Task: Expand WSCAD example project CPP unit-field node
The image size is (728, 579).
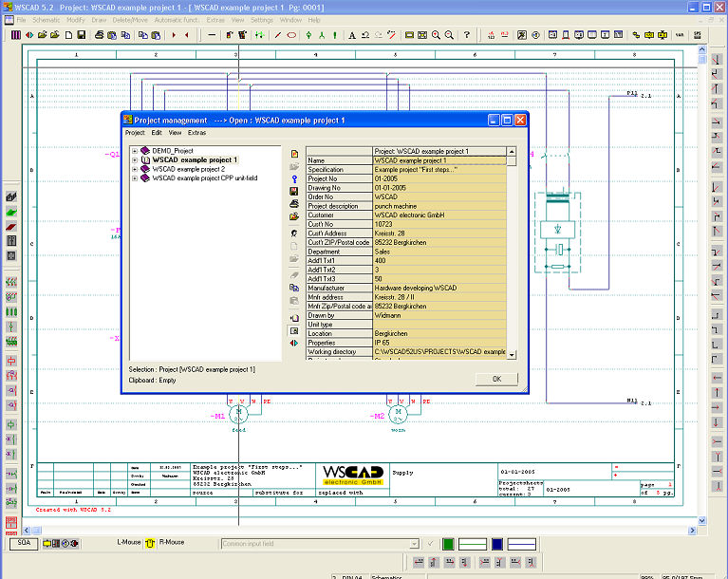Action: (x=135, y=178)
